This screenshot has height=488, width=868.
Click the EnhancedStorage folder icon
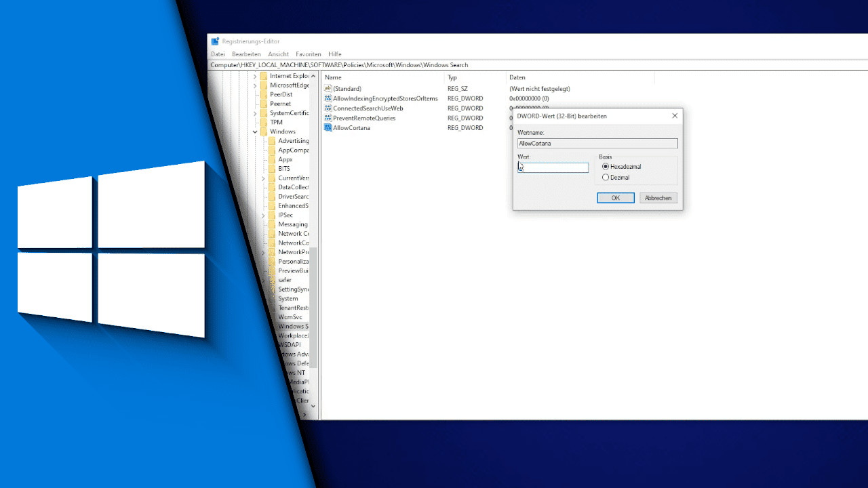click(272, 206)
